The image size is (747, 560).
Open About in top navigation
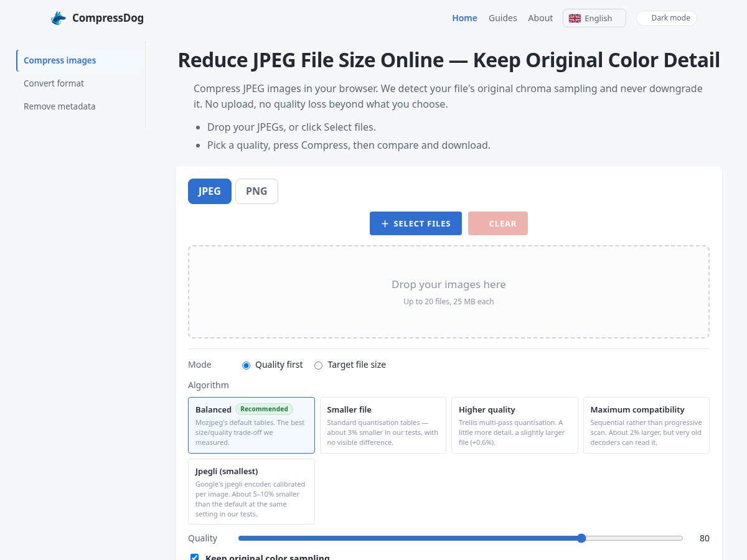click(x=540, y=18)
